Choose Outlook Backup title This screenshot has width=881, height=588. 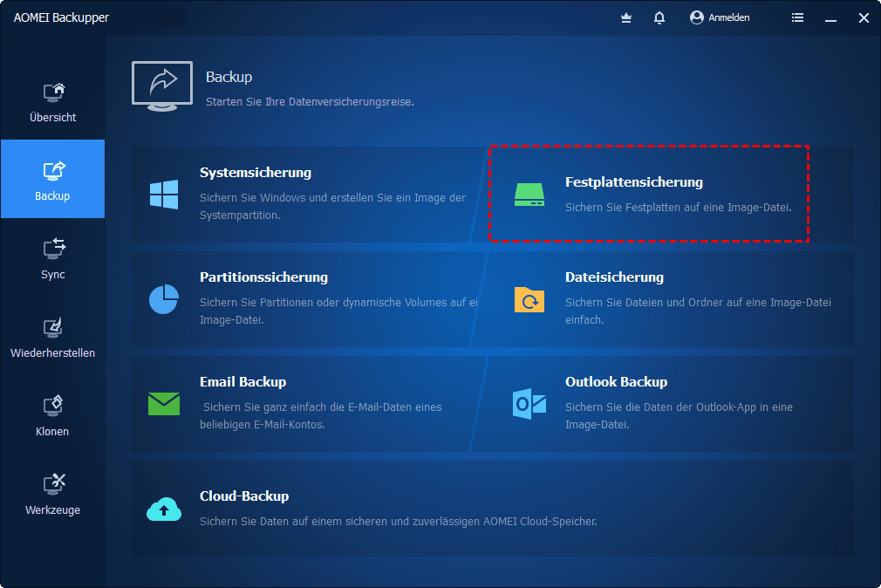pos(617,382)
